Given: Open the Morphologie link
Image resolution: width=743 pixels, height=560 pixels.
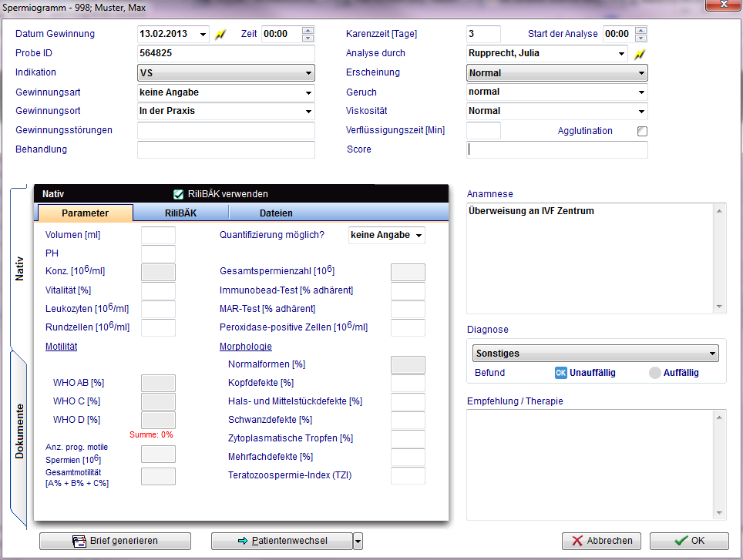Looking at the screenshot, I should point(245,347).
